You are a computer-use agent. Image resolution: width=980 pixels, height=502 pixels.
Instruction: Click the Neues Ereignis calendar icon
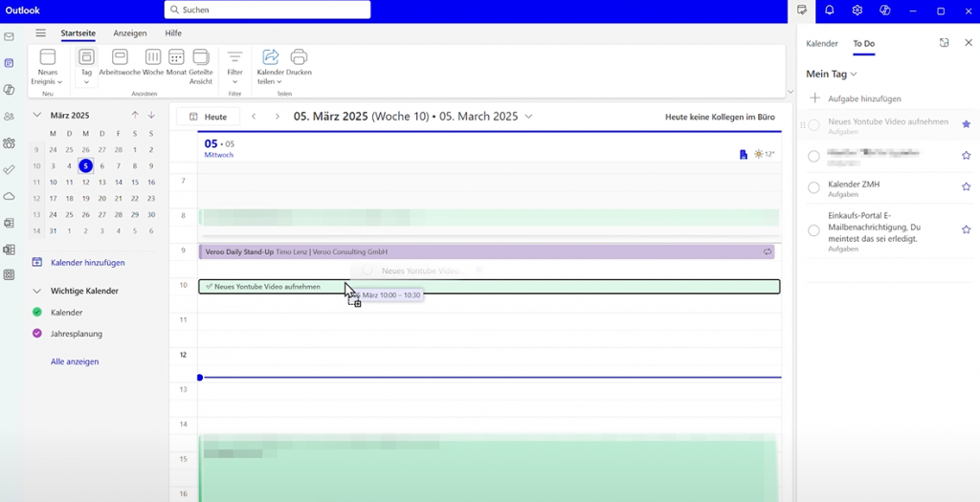48,56
